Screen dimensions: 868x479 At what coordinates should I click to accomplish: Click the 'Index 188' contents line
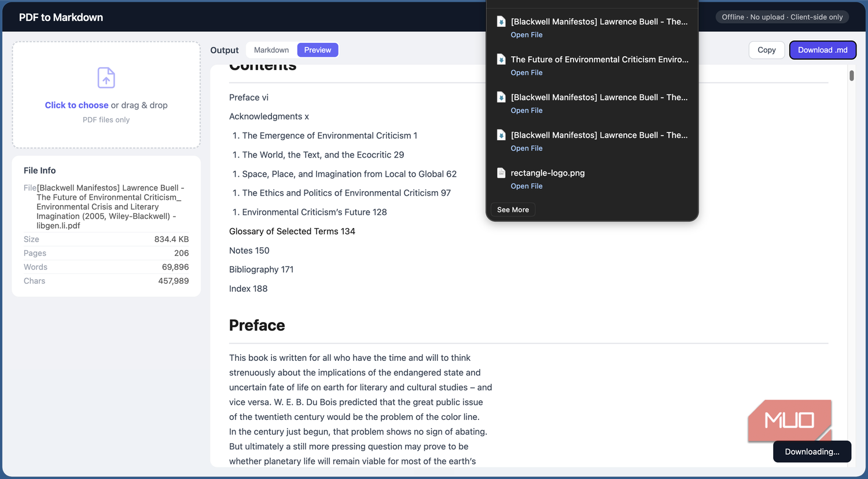248,288
